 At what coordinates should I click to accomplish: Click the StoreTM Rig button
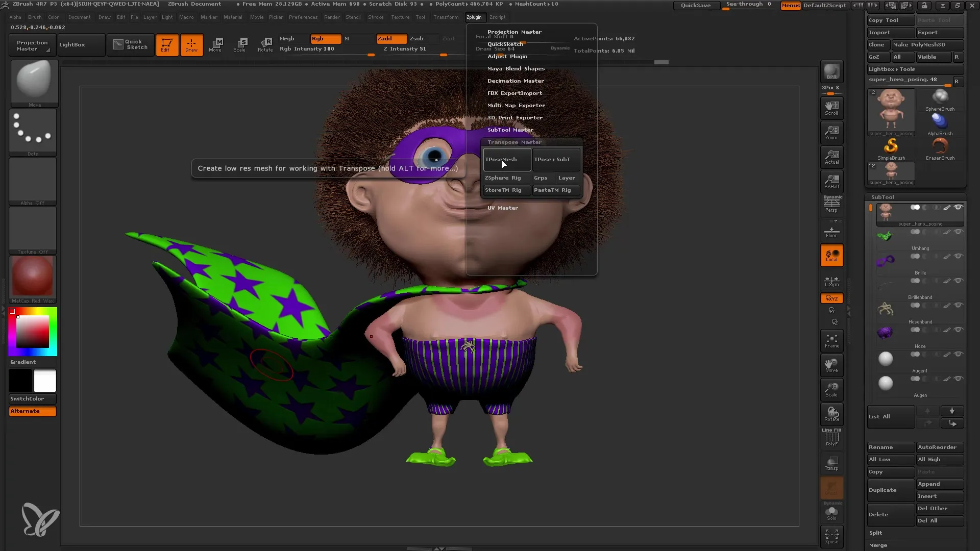tap(503, 190)
